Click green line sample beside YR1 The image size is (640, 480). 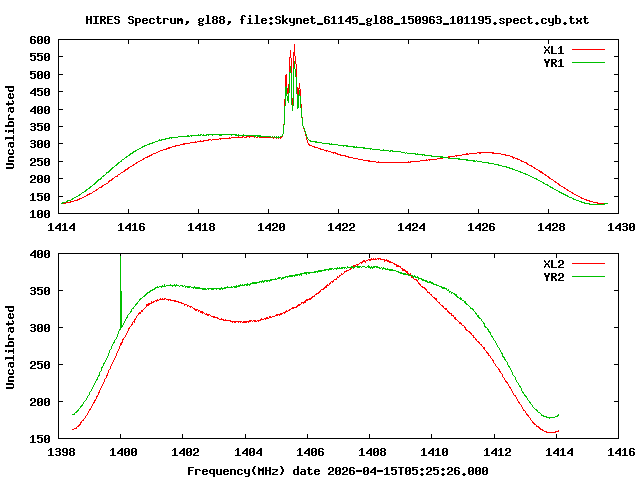[588, 63]
